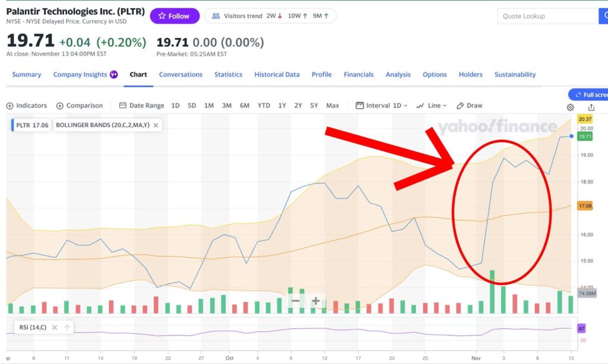Add a Comparison symbol
Image resolution: width=608 pixels, height=364 pixels.
(80, 106)
